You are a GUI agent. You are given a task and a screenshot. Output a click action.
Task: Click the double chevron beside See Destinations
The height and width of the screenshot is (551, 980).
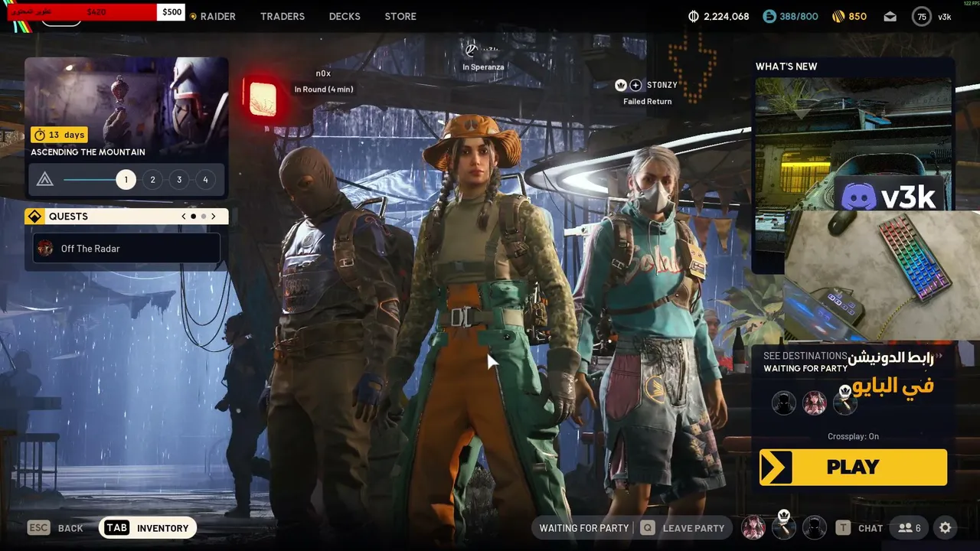tap(939, 356)
